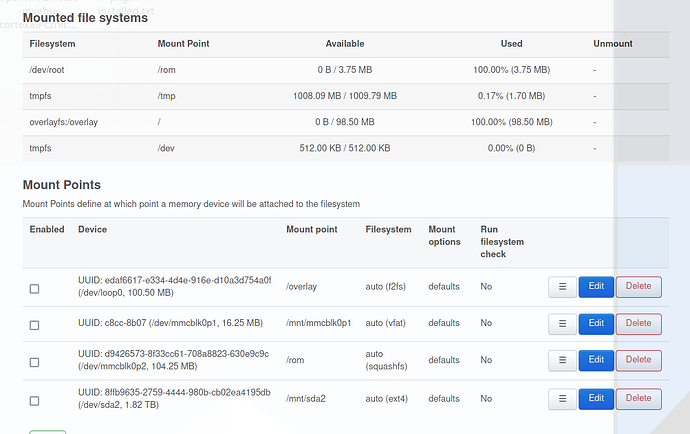This screenshot has height=434, width=690.
Task: Click the UUID 8ffb9635 device entry
Action: (x=174, y=398)
